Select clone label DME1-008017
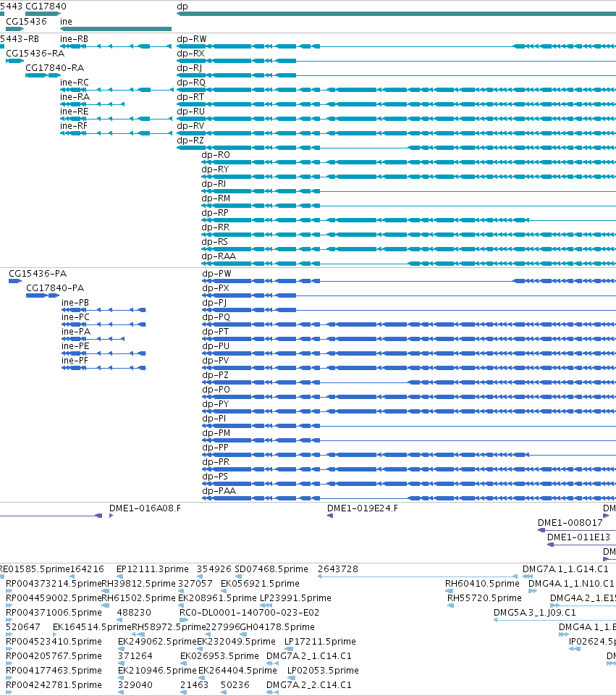 pos(570,523)
